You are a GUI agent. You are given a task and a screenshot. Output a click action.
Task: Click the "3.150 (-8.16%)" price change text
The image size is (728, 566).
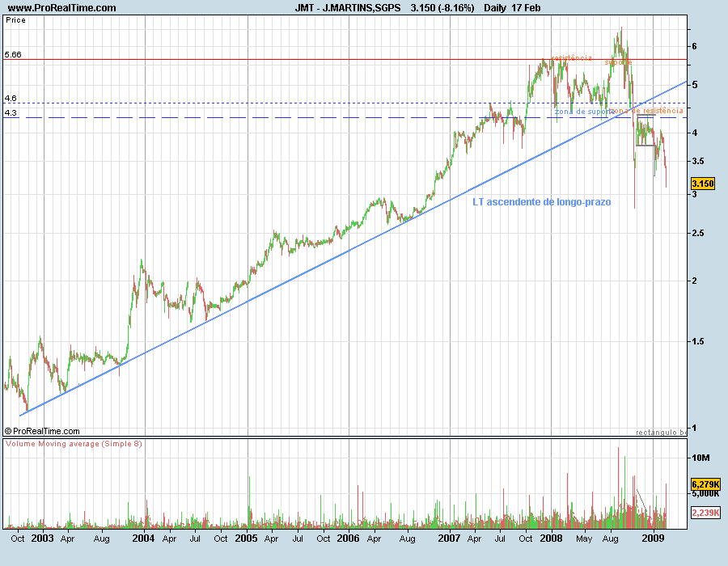coord(442,8)
